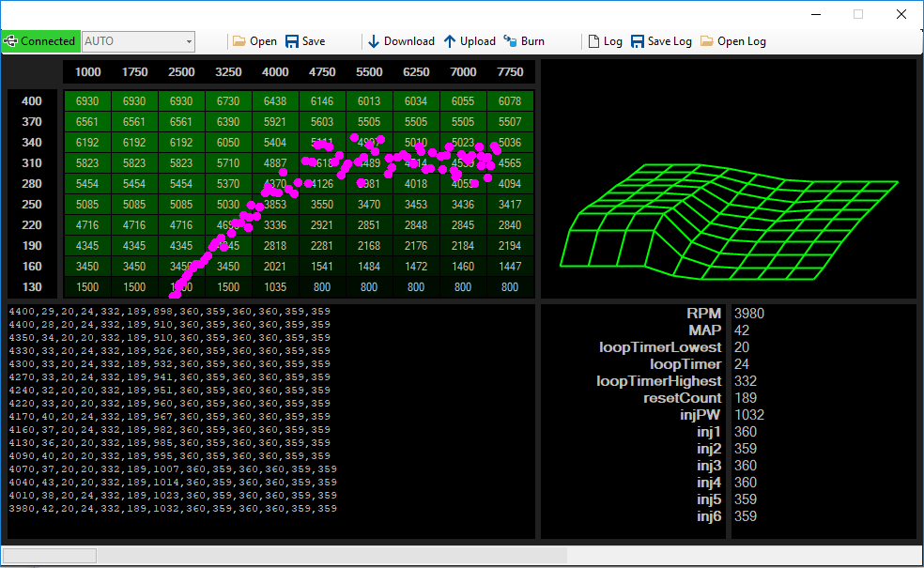Select cell 6438 in the fuel table
924x568 pixels.
(x=275, y=101)
